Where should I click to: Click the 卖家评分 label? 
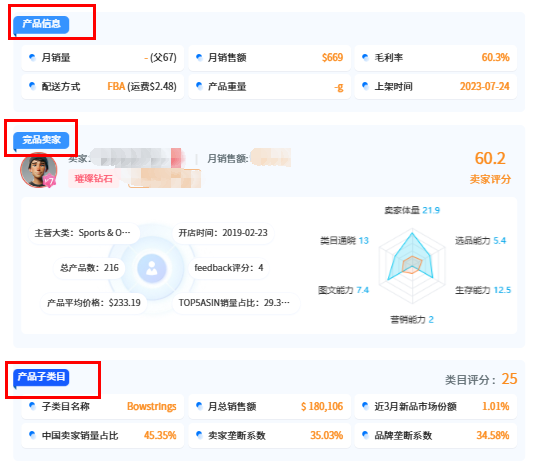point(490,179)
